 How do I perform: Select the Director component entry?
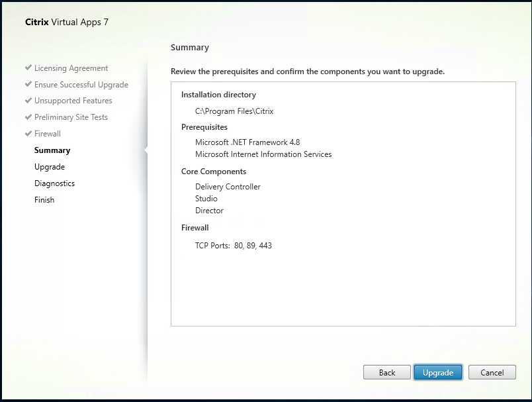pyautogui.click(x=209, y=211)
